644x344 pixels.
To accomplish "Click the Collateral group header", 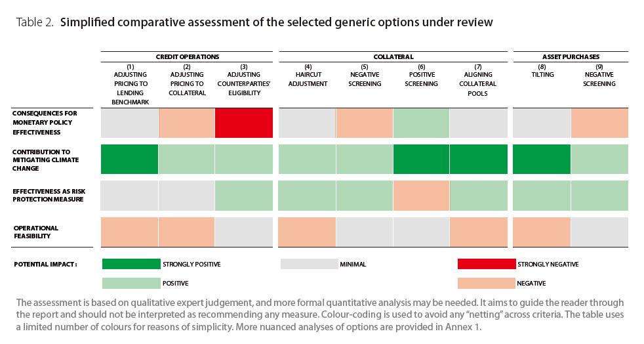I will click(x=393, y=57).
